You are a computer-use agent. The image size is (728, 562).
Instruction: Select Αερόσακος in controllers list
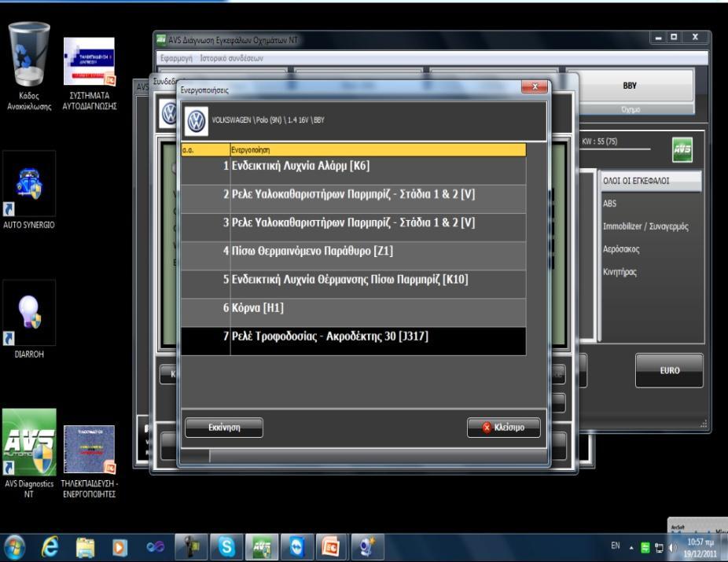[621, 249]
